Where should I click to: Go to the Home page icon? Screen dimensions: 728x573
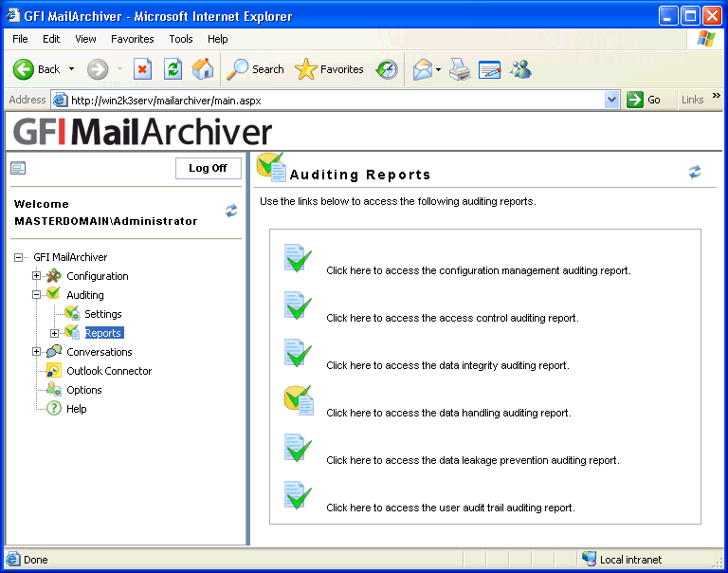pos(203,69)
